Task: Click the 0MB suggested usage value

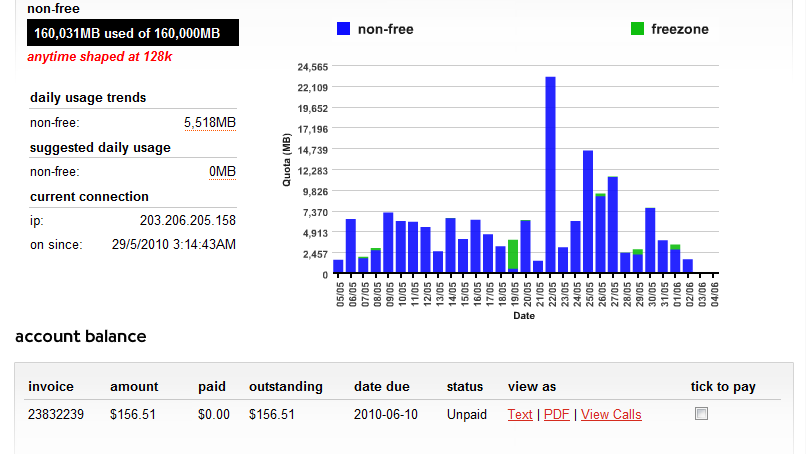Action: click(222, 172)
